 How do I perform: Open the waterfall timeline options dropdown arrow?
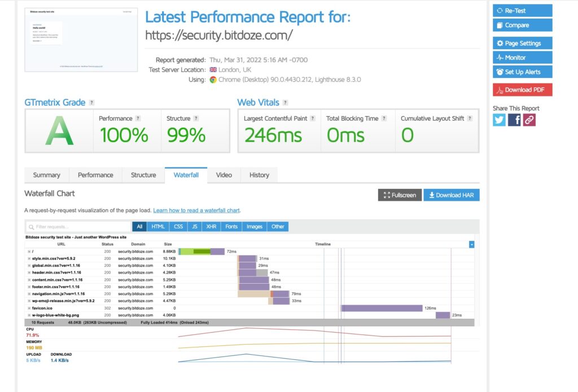point(471,244)
